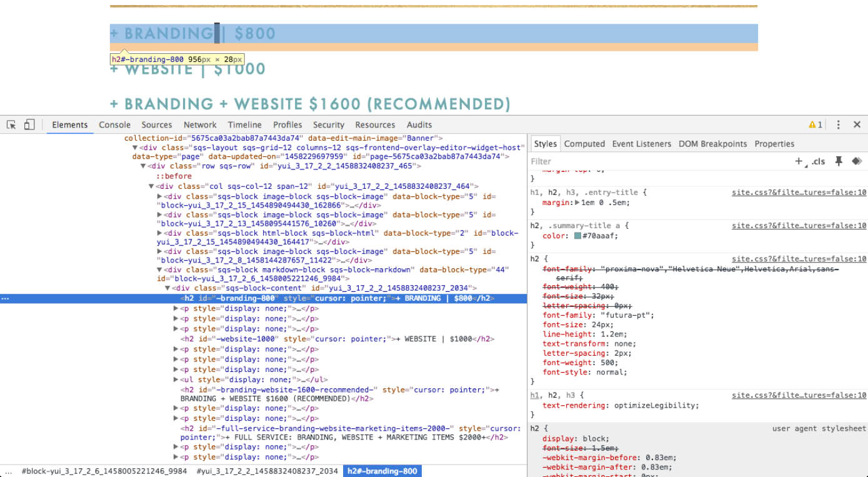Image resolution: width=868 pixels, height=477 pixels.
Task: Select h2 full-service-branding node
Action: click(x=351, y=433)
